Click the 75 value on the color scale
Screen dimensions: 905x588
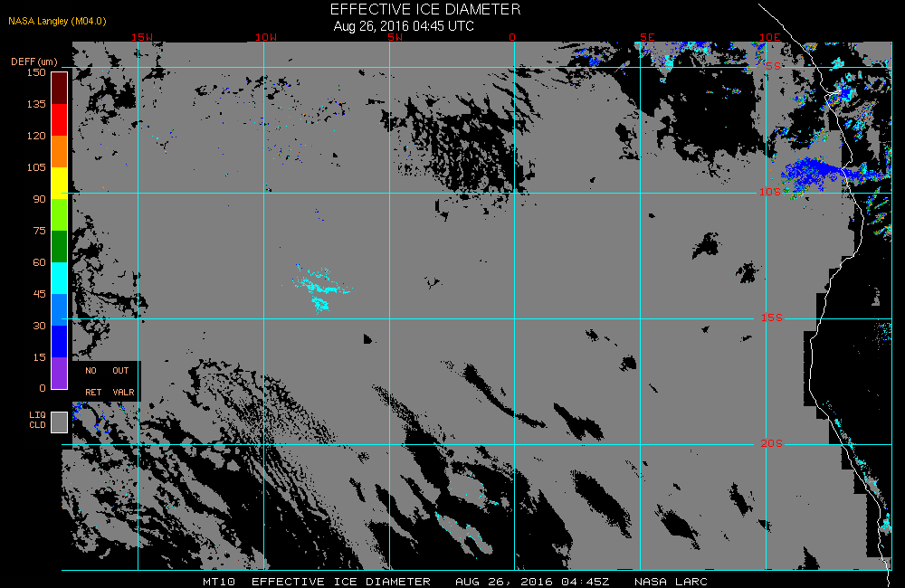click(x=39, y=232)
